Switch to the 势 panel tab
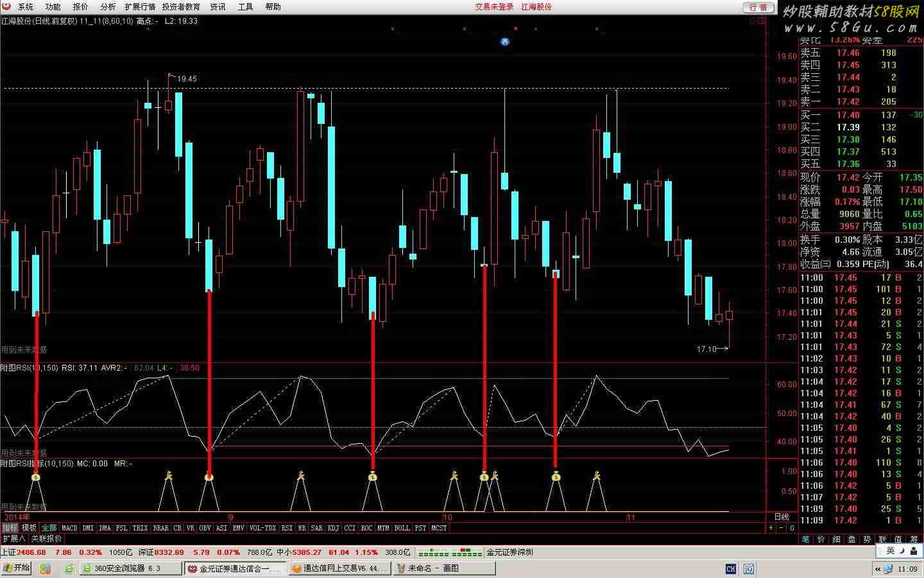Image resolution: width=924 pixels, height=578 pixels. [868, 539]
